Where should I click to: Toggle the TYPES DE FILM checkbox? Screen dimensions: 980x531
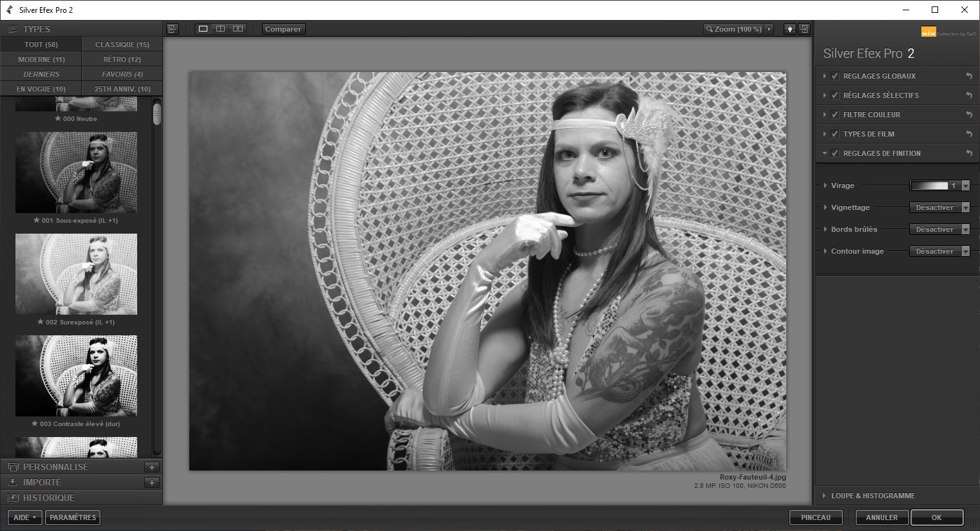(x=834, y=133)
